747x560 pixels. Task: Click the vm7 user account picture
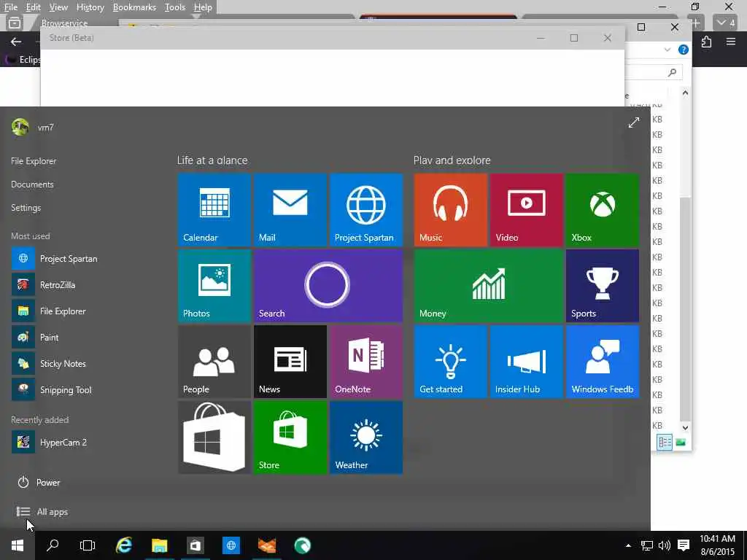point(20,127)
